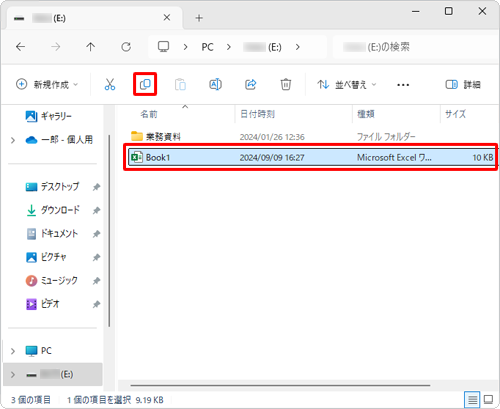This screenshot has height=409, width=500.
Task: Click the horizontal scrollbar in file list
Action: (x=280, y=385)
